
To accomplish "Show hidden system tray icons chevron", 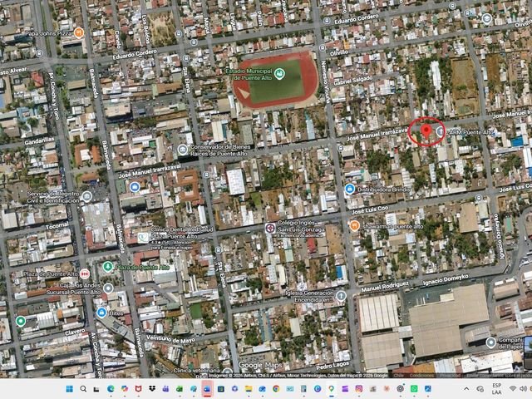I will [466, 389].
